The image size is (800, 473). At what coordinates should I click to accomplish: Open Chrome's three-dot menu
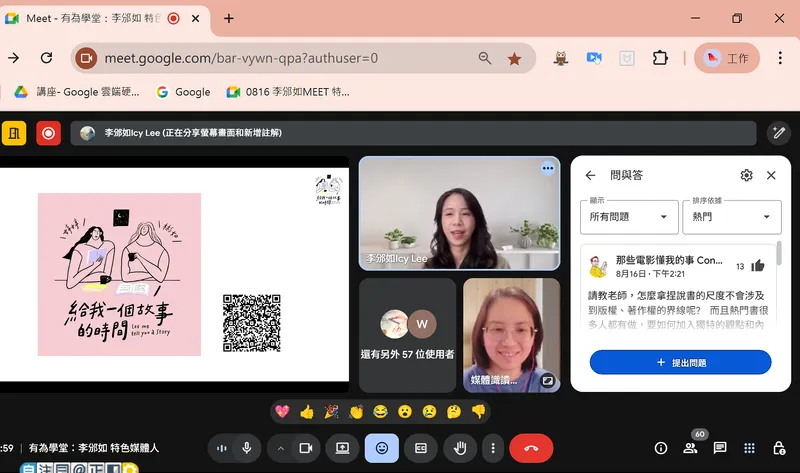tap(780, 58)
